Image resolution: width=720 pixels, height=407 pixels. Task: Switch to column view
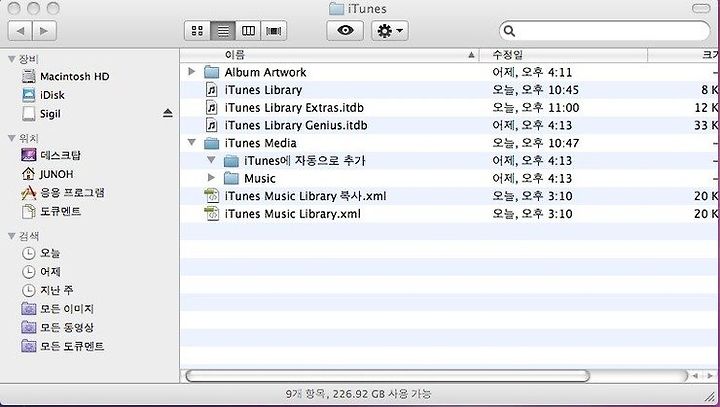(x=248, y=31)
